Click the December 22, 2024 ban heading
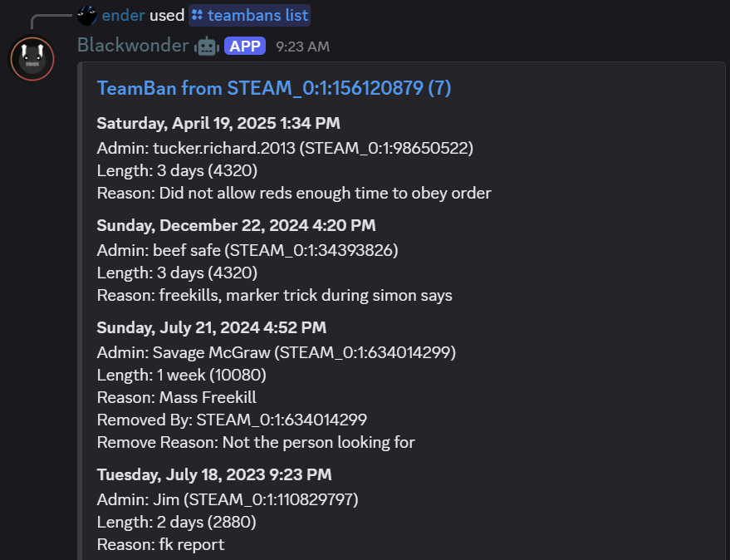The image size is (730, 560). [x=236, y=225]
